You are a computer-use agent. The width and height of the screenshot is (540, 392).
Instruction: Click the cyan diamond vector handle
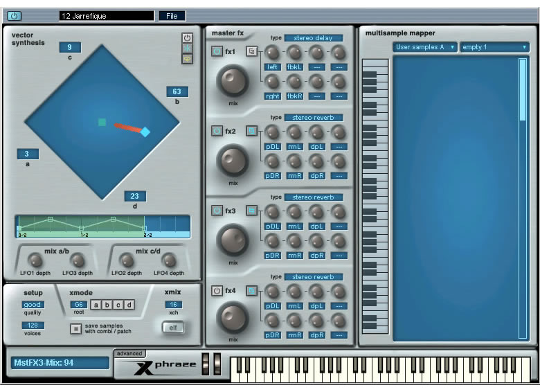coord(145,132)
